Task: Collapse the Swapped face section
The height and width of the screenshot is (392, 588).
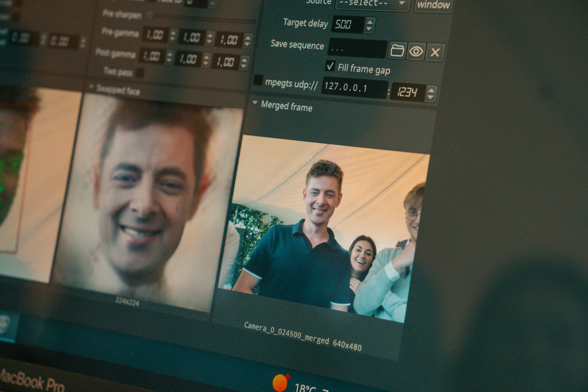Action: (92, 86)
